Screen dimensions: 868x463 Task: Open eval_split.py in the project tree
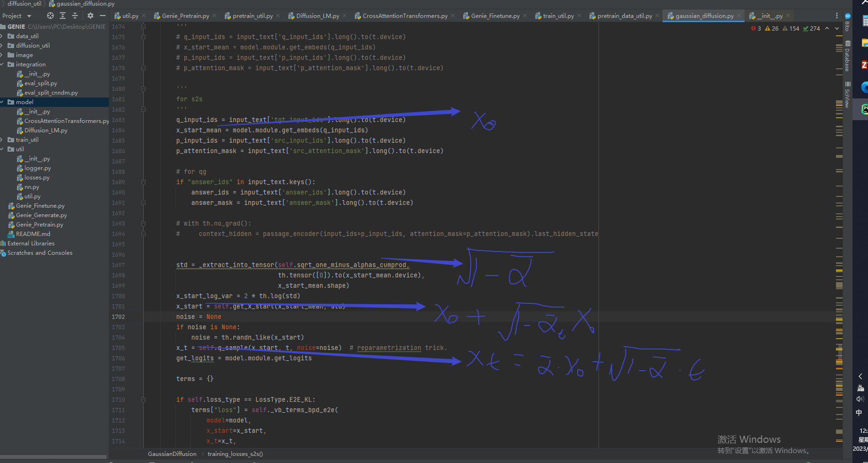[x=41, y=83]
